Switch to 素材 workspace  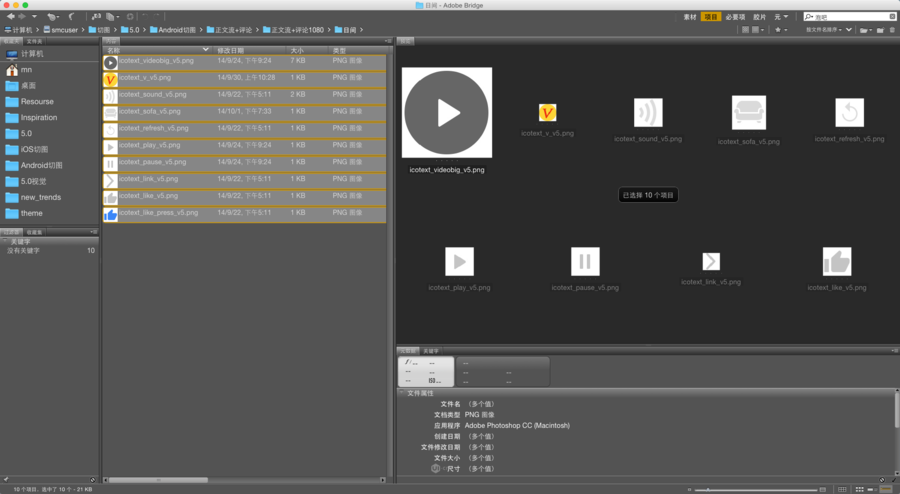click(x=690, y=17)
